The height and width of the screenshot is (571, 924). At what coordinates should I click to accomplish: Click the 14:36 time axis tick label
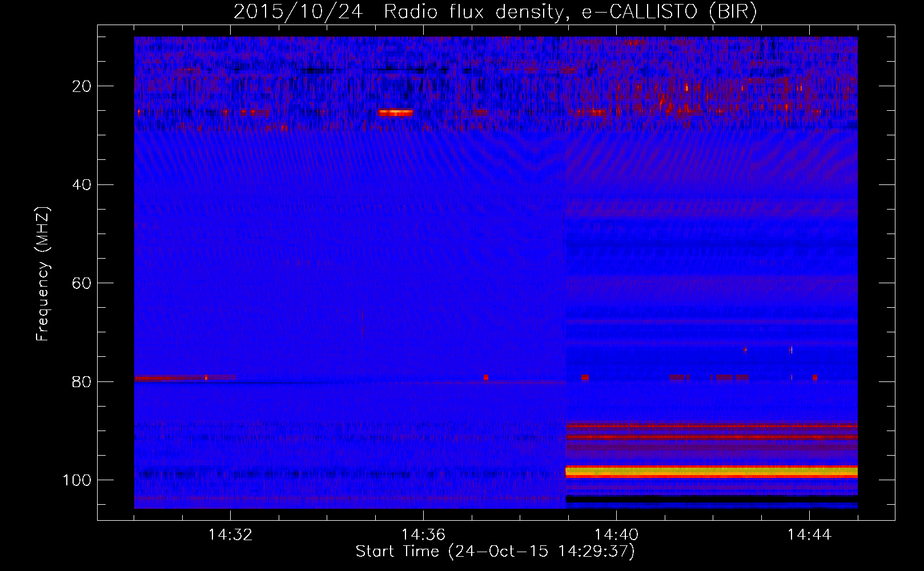point(423,534)
